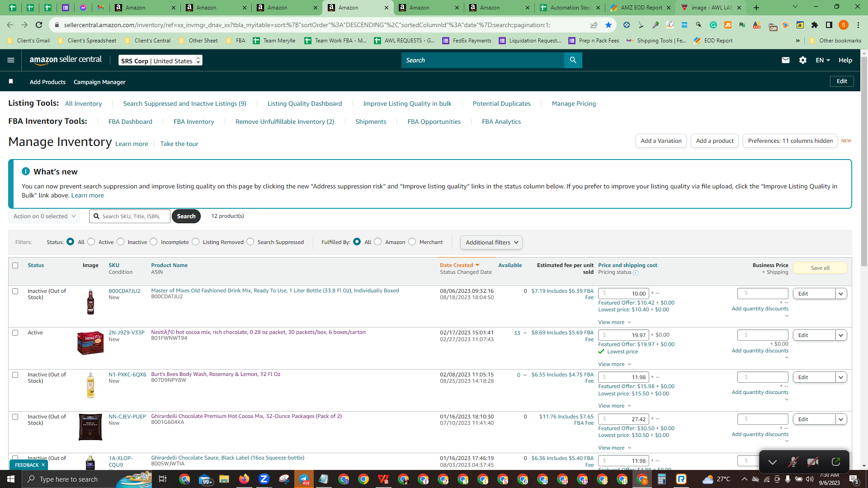Check the Master of Mixes product row checkbox
868x488 pixels.
coord(15,291)
